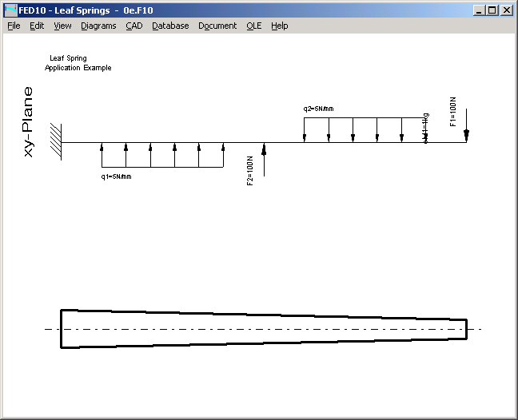Open the Edit menu
The image size is (518, 420).
point(37,26)
